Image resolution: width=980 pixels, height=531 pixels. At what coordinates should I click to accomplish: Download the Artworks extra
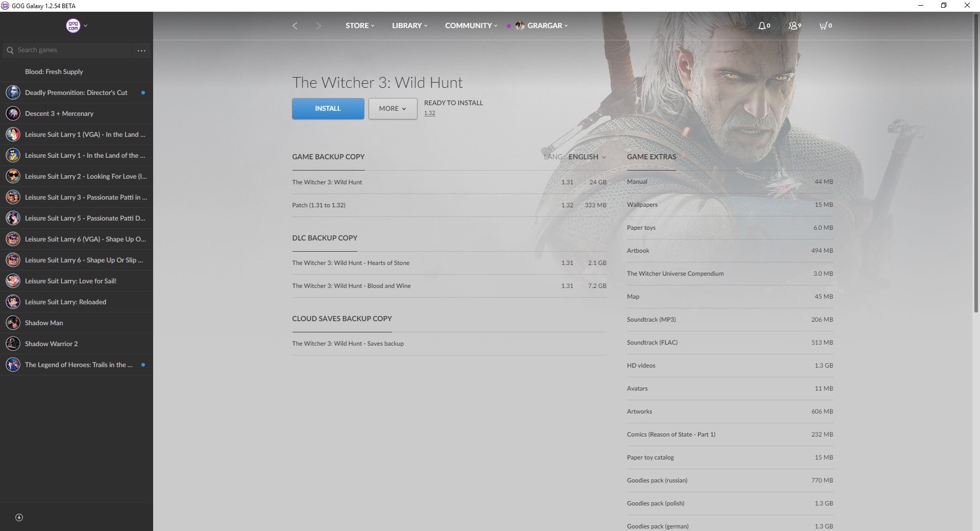(x=730, y=412)
